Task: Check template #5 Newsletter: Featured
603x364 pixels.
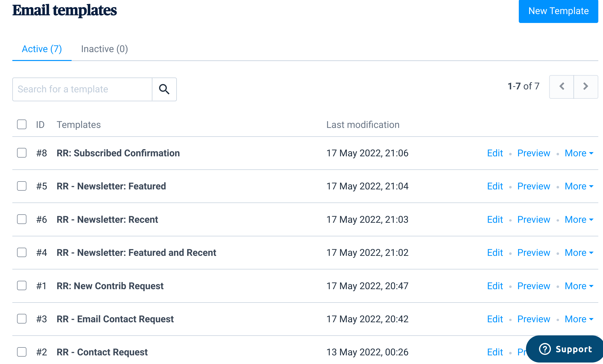Action: 22,186
